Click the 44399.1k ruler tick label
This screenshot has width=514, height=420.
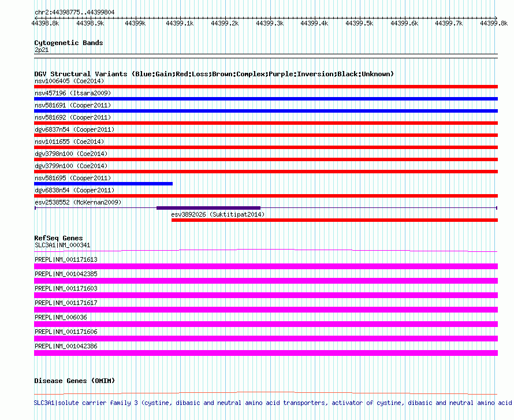pyautogui.click(x=180, y=23)
